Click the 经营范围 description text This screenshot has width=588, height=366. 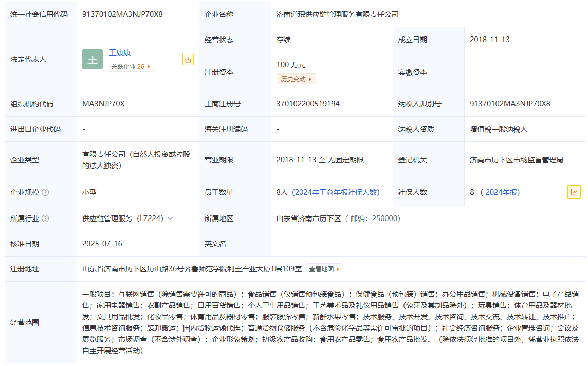pyautogui.click(x=330, y=322)
